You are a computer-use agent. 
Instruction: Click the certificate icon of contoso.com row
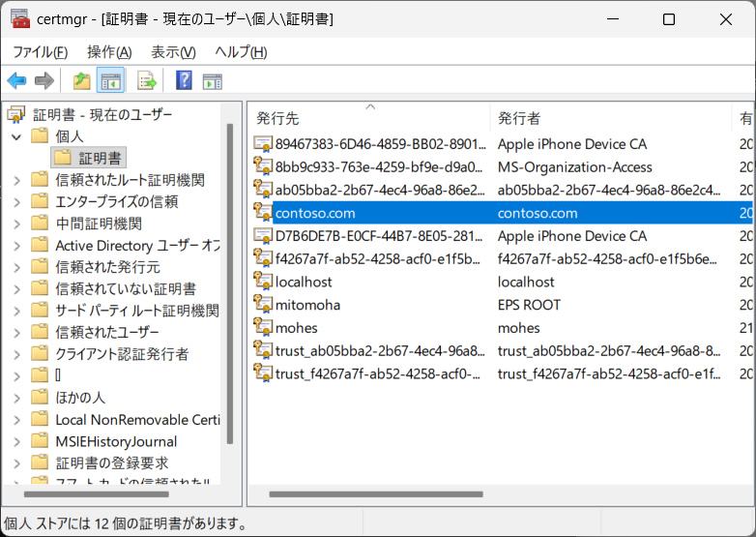tap(263, 212)
